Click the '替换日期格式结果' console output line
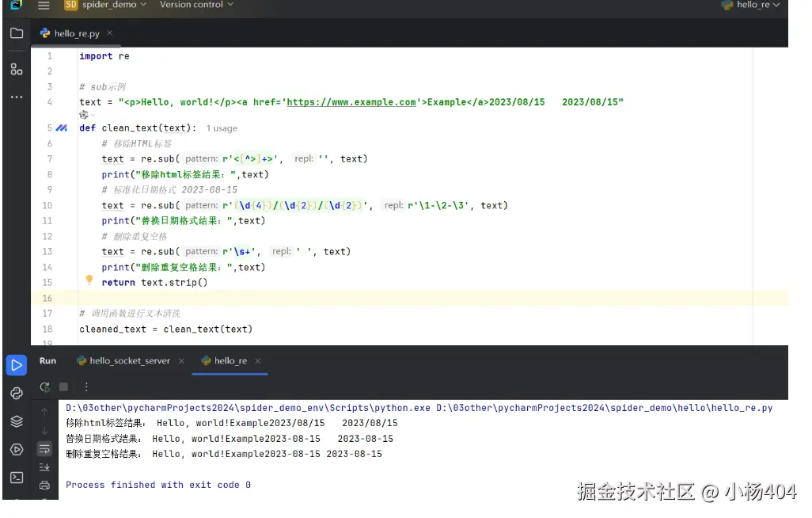The width and height of the screenshot is (812, 518). coord(230,439)
